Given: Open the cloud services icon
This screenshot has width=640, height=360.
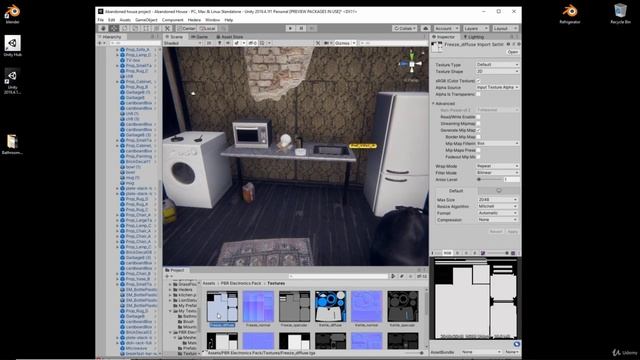Looking at the screenshot, I should click(425, 29).
